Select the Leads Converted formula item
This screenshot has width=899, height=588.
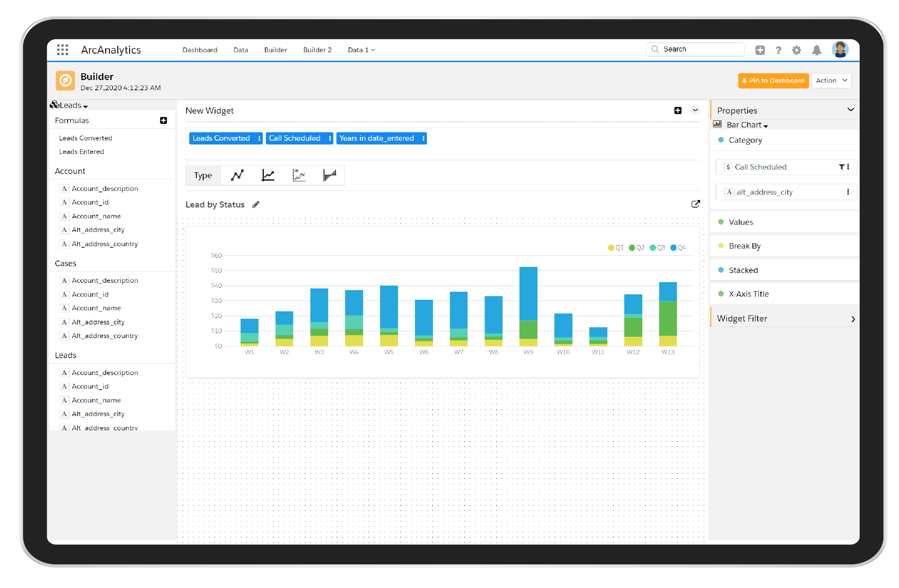coord(86,138)
